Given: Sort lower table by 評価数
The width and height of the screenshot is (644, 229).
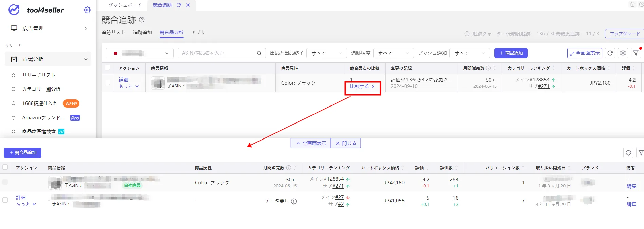Looking at the screenshot, I should click(x=457, y=168).
